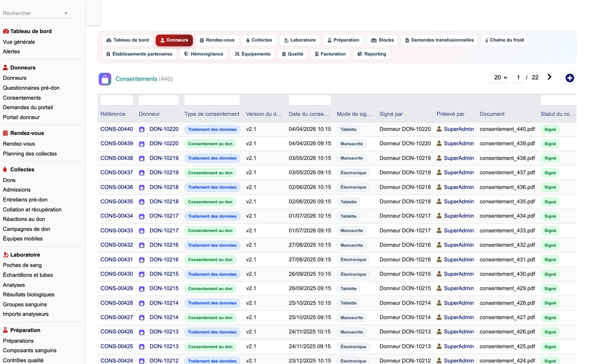Click the Donneur column filter field
Viewport: 589px width, 364px height.
coord(159,100)
